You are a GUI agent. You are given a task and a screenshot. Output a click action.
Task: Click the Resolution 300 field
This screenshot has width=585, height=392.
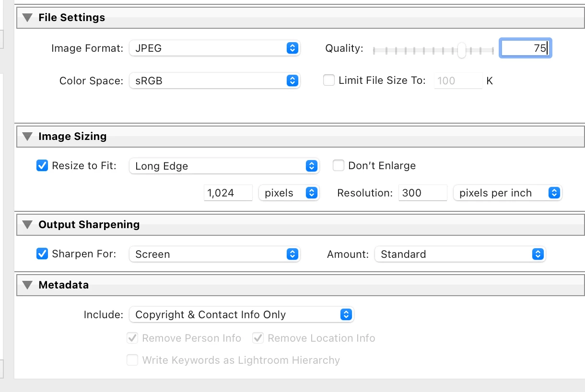[x=422, y=193]
